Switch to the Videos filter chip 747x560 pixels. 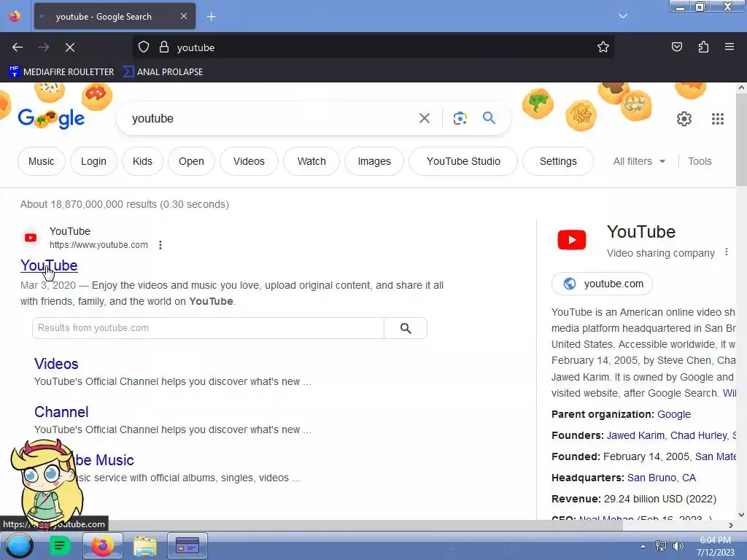tap(249, 161)
